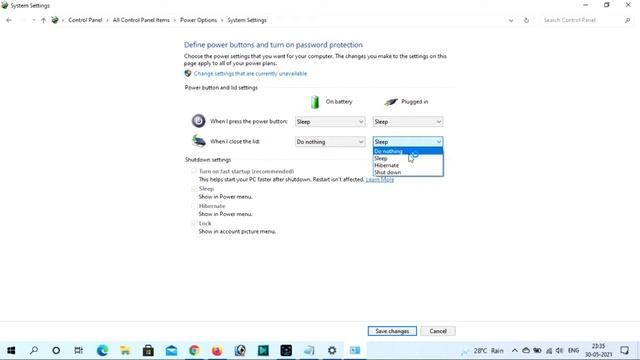Open Mail app from taskbar
This screenshot has width=640, height=360.
(x=171, y=350)
